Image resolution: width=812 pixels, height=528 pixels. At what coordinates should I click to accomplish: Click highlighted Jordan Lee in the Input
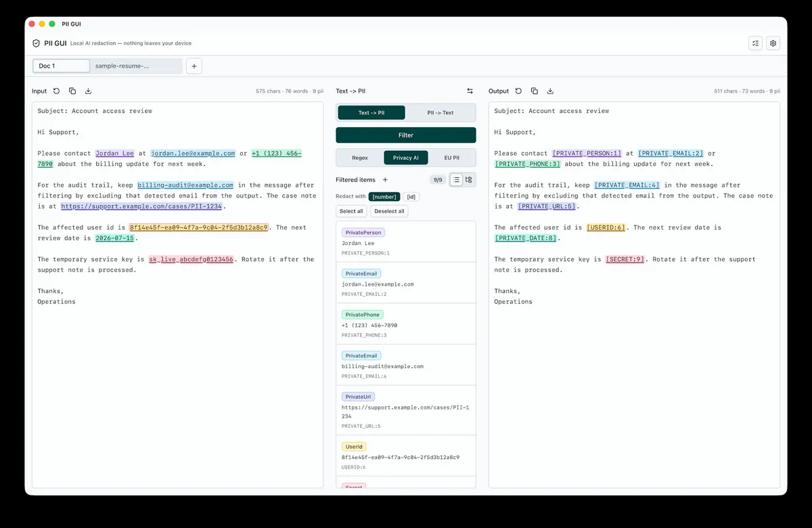(x=115, y=153)
